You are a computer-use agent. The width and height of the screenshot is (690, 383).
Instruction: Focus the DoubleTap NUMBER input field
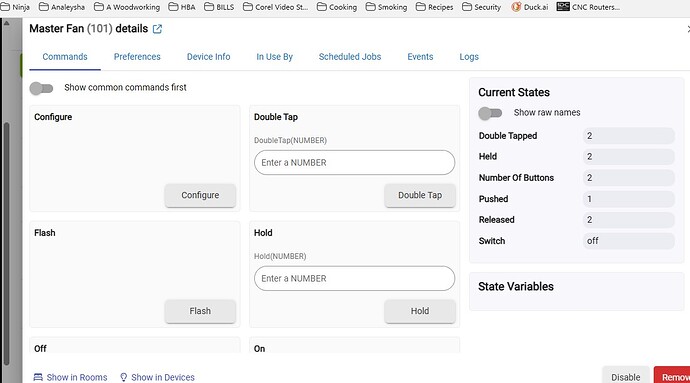click(x=354, y=162)
